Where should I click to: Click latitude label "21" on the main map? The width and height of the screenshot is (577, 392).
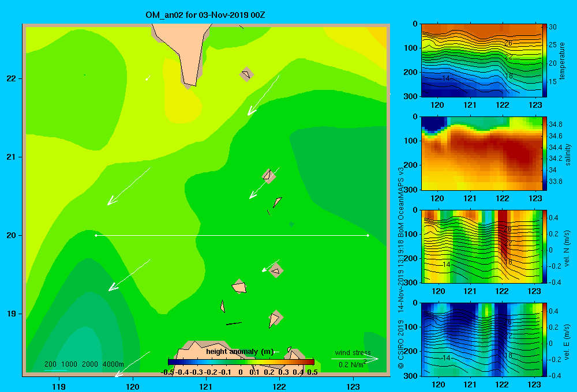click(x=12, y=157)
